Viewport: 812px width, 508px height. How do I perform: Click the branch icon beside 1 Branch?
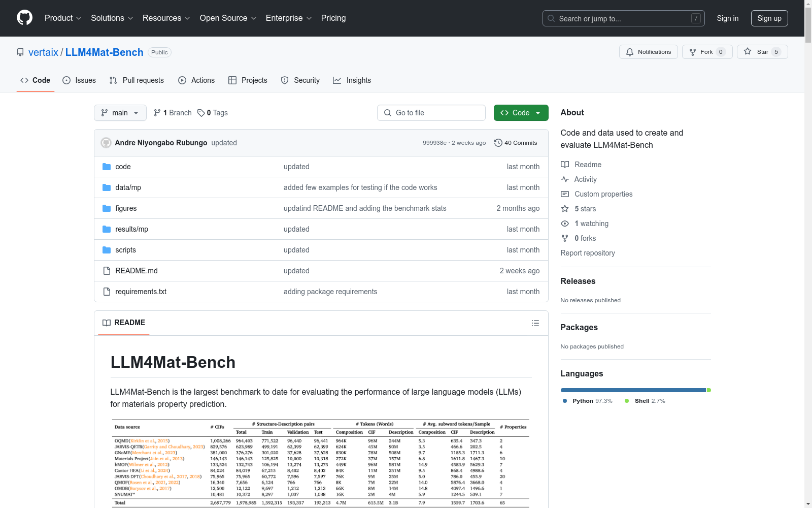pyautogui.click(x=157, y=113)
